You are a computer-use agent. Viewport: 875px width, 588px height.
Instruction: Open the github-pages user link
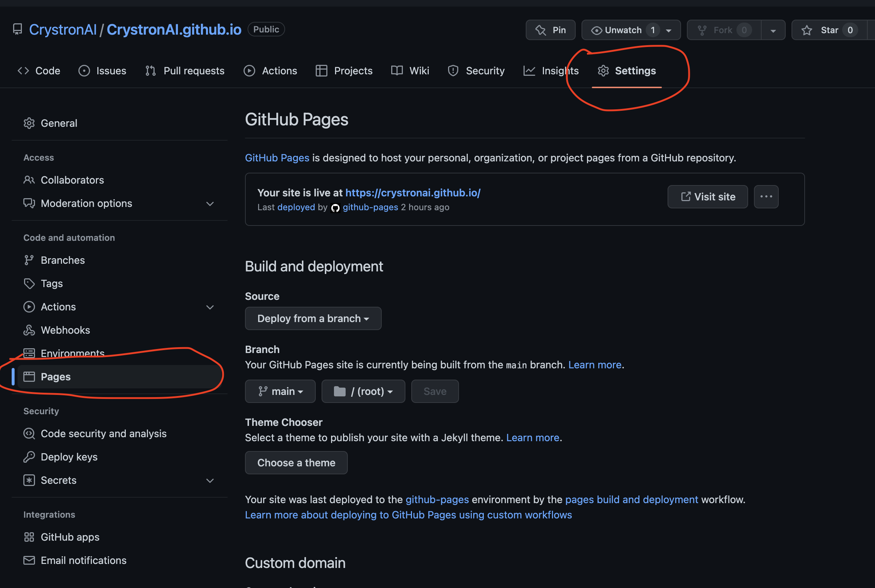pyautogui.click(x=370, y=207)
